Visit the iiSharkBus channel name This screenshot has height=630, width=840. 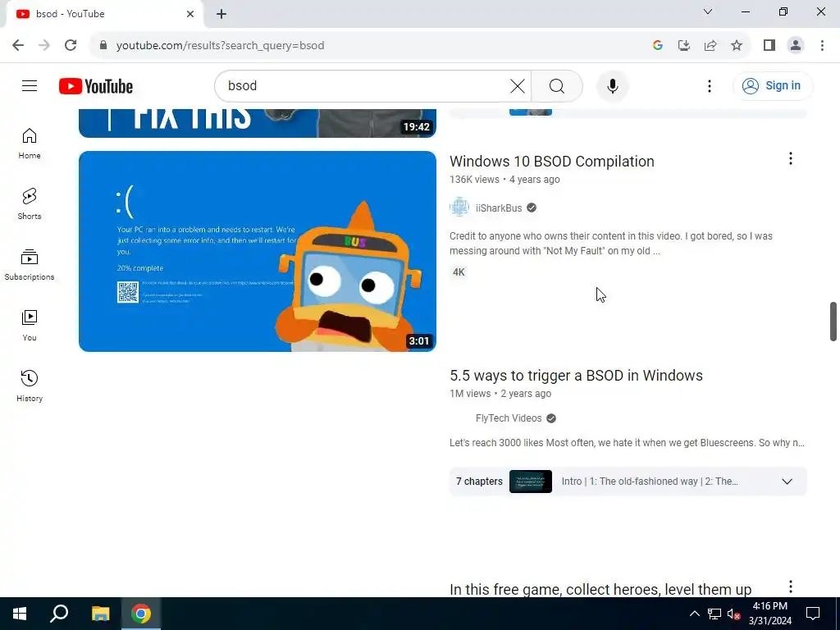[x=498, y=208]
